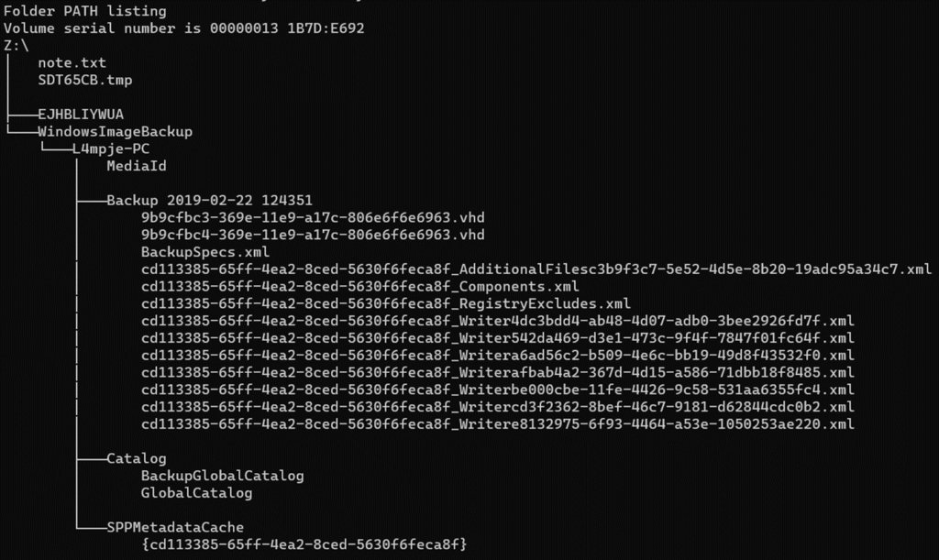This screenshot has height=560, width=939.
Task: Select the WindowsImageBackup folder entry
Action: [115, 132]
